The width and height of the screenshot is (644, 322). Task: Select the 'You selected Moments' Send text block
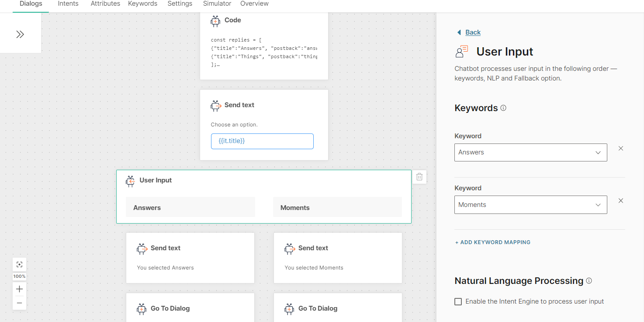tap(338, 258)
